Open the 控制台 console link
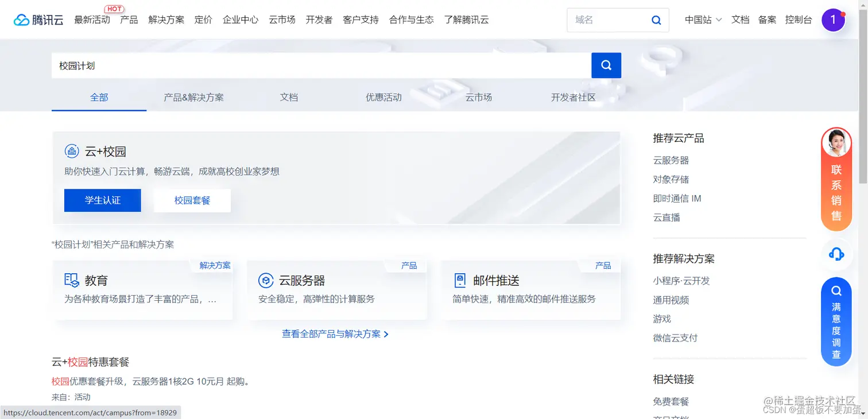Screen dimensions: 868x419 click(799, 20)
